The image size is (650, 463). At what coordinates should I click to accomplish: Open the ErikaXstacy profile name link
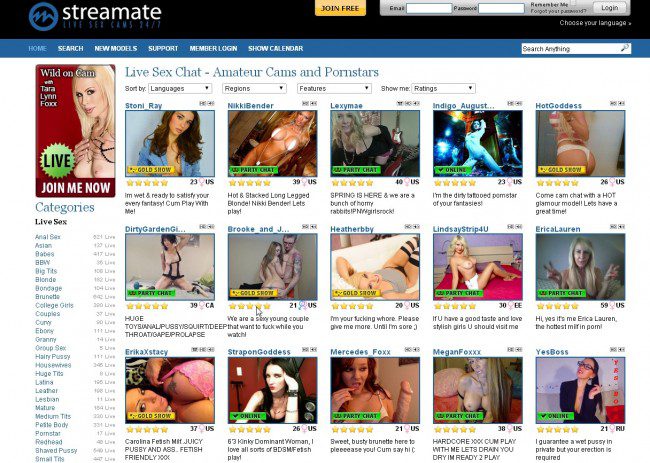click(x=146, y=352)
